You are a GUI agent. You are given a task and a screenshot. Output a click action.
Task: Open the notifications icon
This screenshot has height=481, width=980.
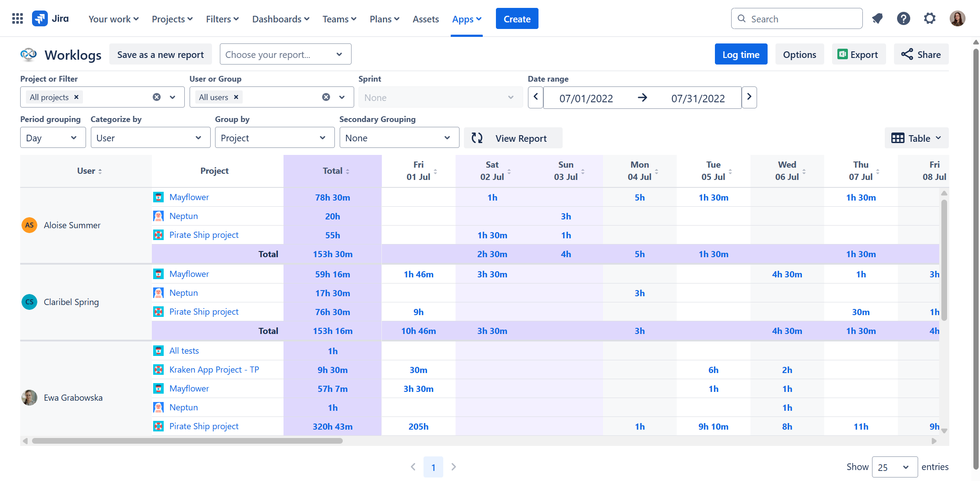(x=877, y=18)
